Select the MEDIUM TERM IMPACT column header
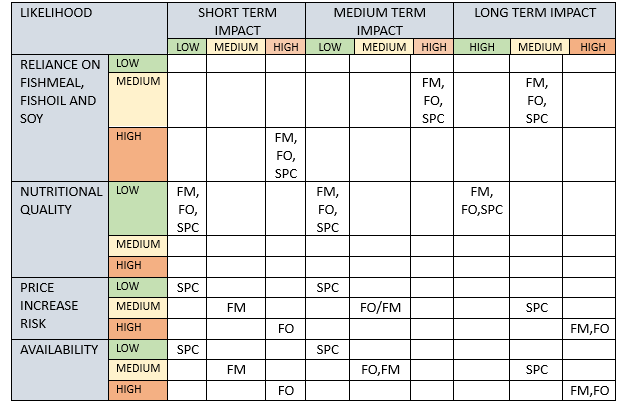This screenshot has height=404, width=619. point(378,21)
